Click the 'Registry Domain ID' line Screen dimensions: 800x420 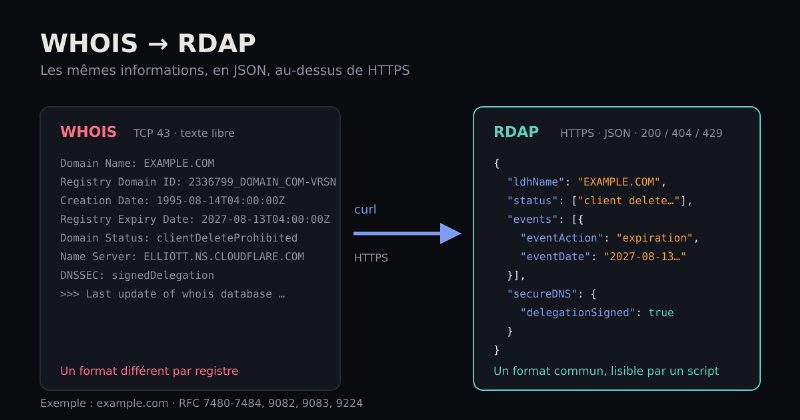click(198, 182)
